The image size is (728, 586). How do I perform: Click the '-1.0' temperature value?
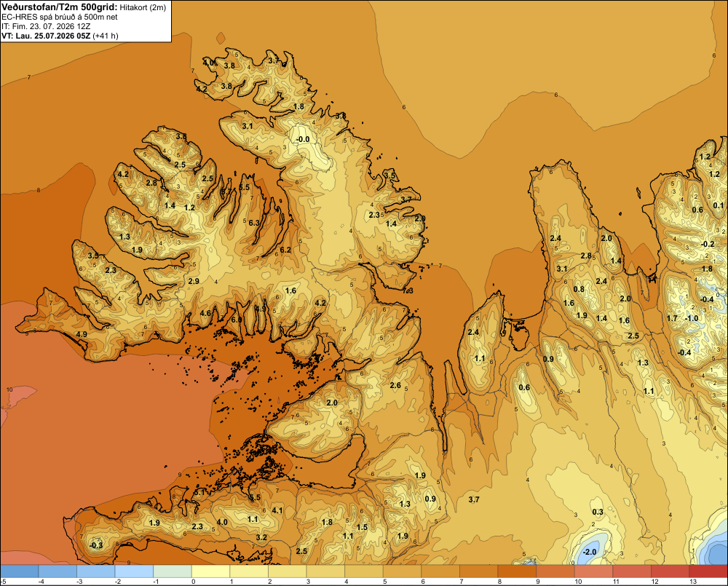pyautogui.click(x=692, y=318)
